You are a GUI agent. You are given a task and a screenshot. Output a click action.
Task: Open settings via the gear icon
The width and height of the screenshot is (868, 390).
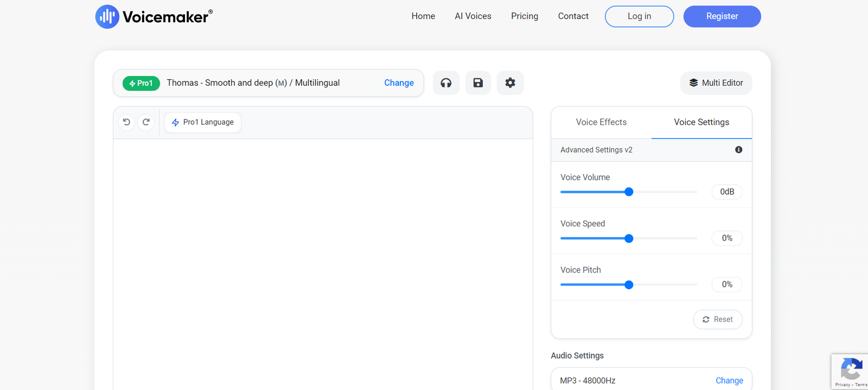pos(510,83)
